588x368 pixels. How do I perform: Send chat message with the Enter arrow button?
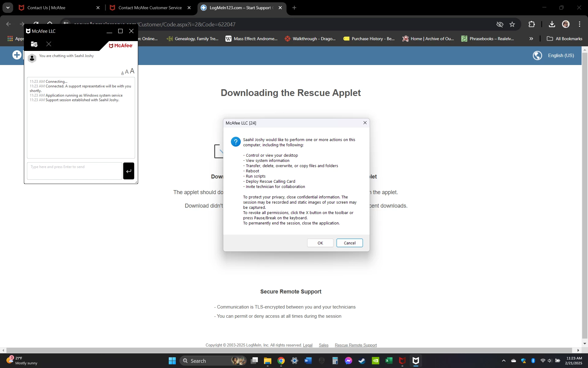click(129, 171)
